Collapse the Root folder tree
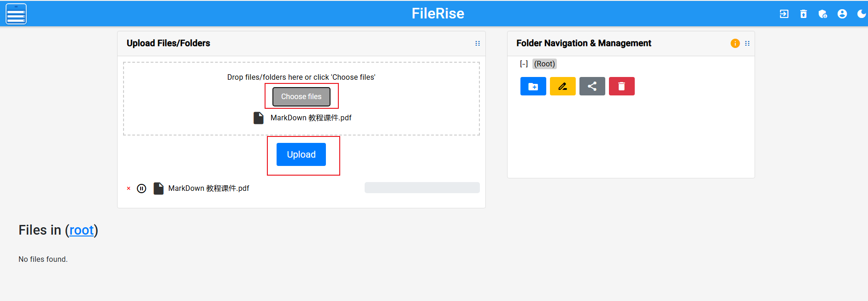The width and height of the screenshot is (868, 301). tap(524, 64)
